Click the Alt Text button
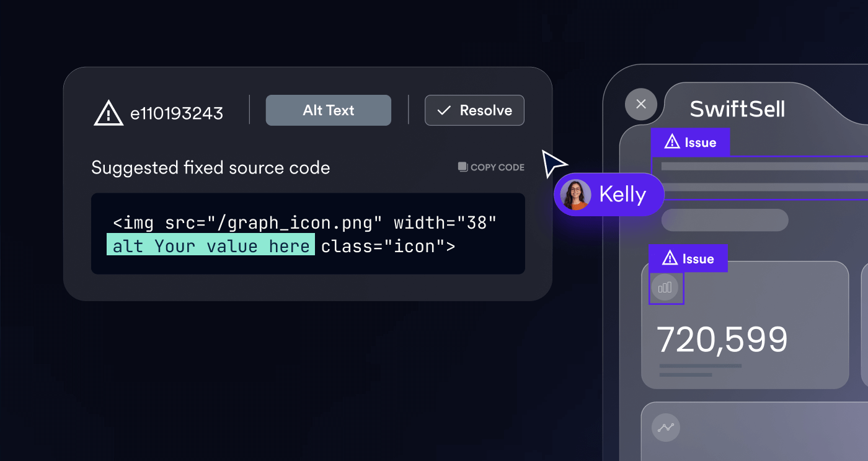The height and width of the screenshot is (461, 868). pyautogui.click(x=328, y=110)
